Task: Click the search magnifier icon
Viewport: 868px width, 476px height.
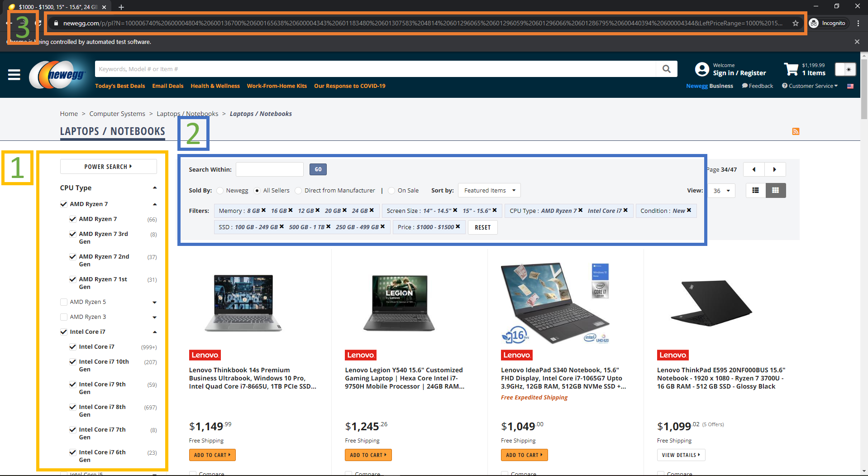Action: tap(666, 69)
